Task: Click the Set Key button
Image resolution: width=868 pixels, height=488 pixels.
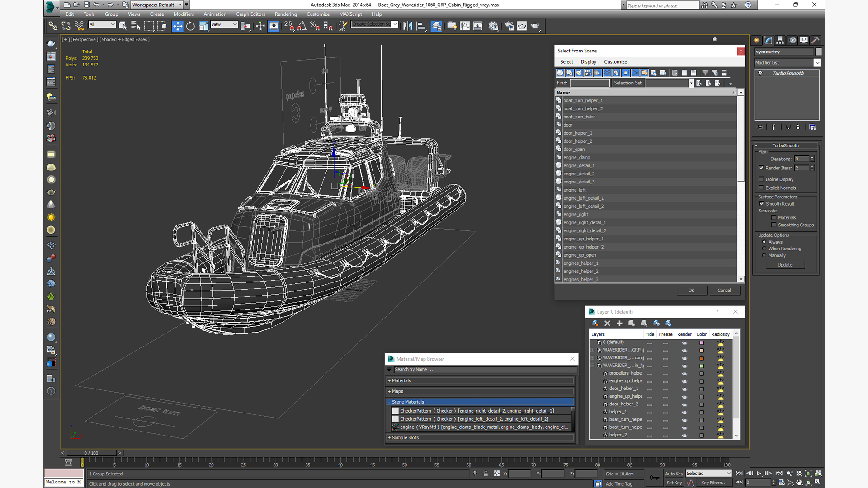Action: [x=674, y=483]
